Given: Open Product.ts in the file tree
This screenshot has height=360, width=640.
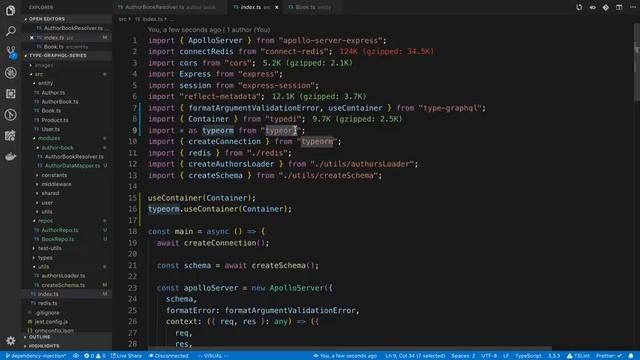Looking at the screenshot, I should [66, 120].
